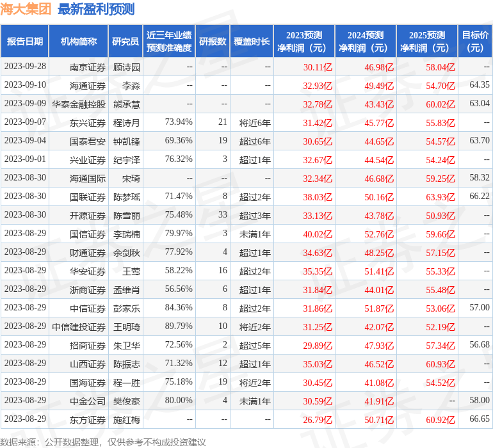Viewport: 493px width, 448px height.
Task: Select the 目标价 column header
Action: pyautogui.click(x=475, y=41)
